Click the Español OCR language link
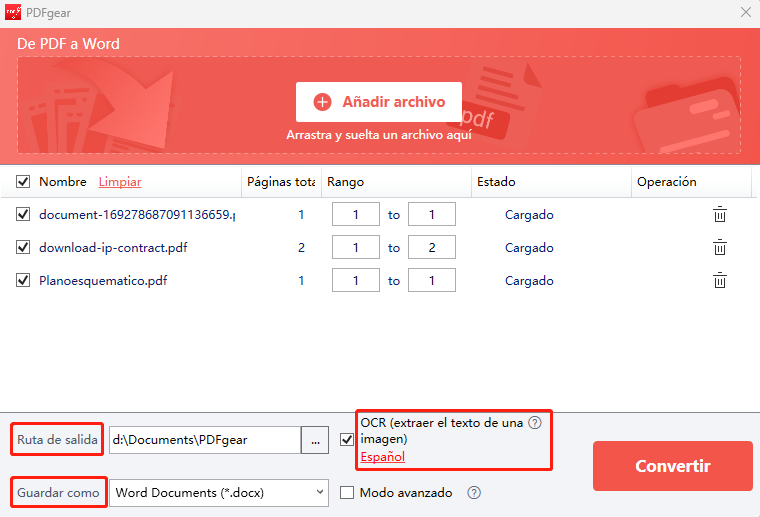This screenshot has height=517, width=760. [x=382, y=457]
